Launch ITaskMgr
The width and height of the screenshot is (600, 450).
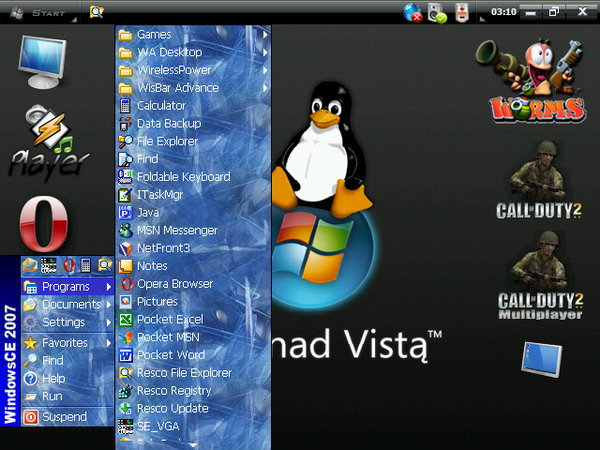point(193,195)
